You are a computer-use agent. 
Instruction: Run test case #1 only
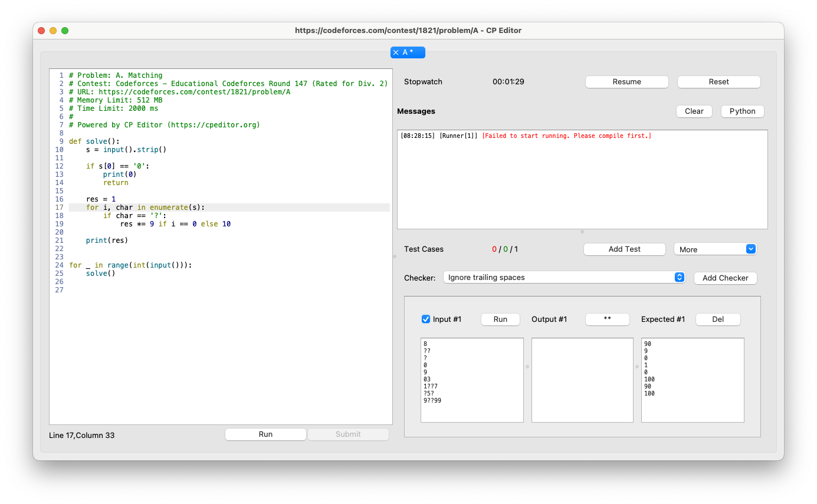pos(500,319)
